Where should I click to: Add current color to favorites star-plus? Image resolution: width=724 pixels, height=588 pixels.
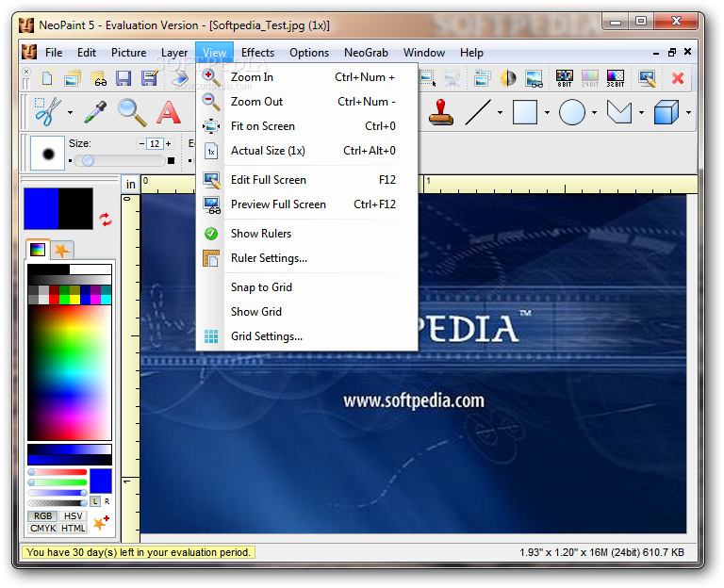pos(101,523)
